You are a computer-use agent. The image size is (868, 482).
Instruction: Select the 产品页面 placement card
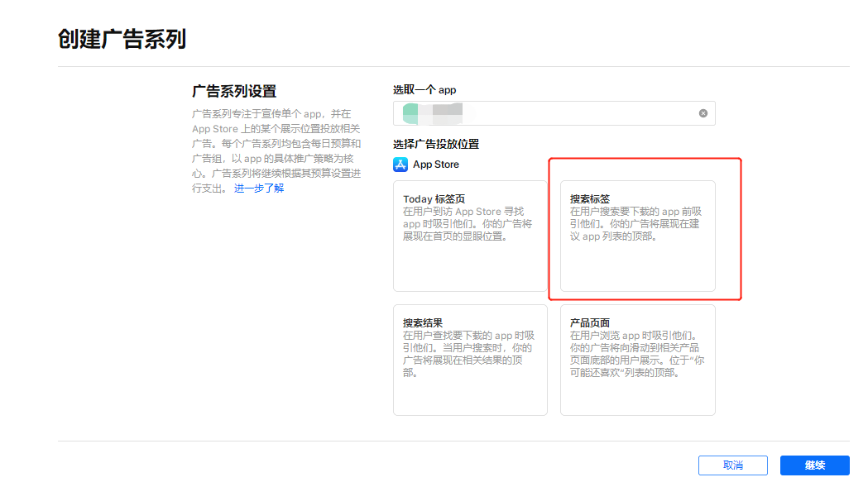638,360
